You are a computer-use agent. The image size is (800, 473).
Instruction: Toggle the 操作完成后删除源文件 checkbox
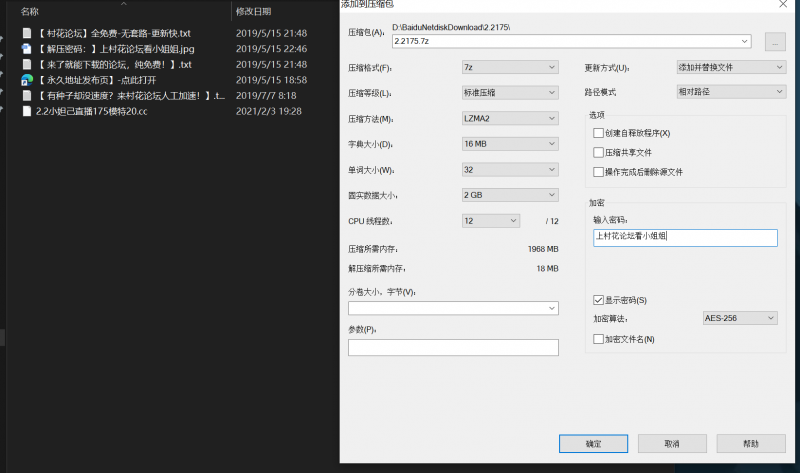[x=598, y=172]
